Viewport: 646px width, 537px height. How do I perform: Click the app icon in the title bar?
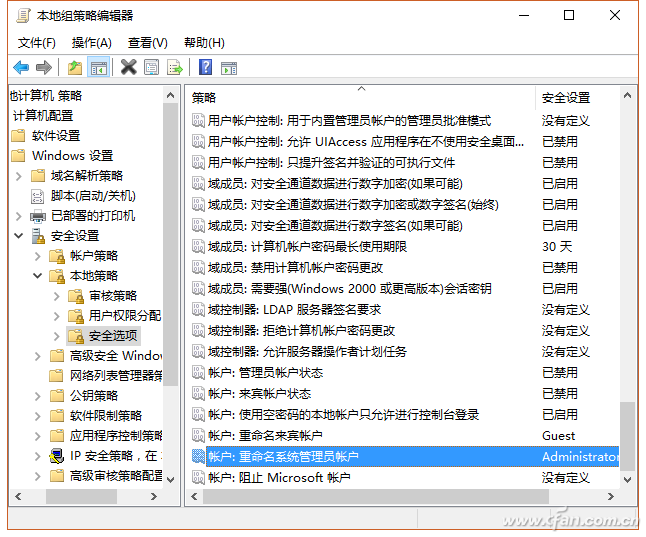coord(23,16)
